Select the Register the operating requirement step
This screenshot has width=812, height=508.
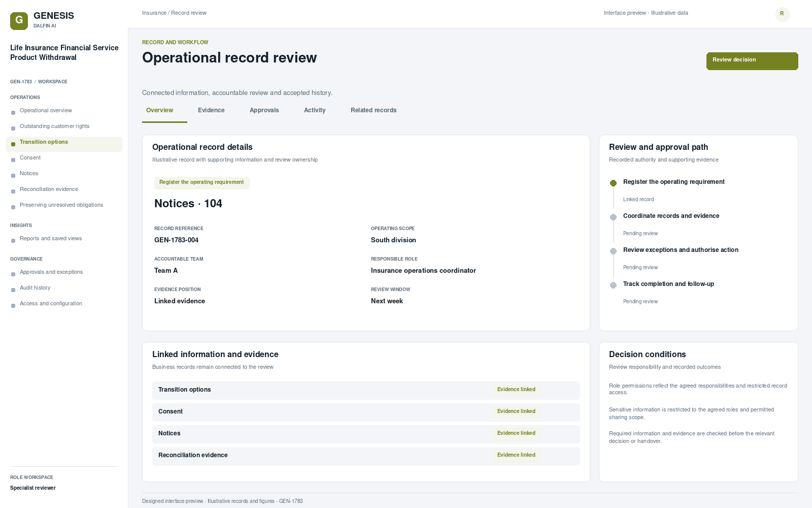(673, 182)
